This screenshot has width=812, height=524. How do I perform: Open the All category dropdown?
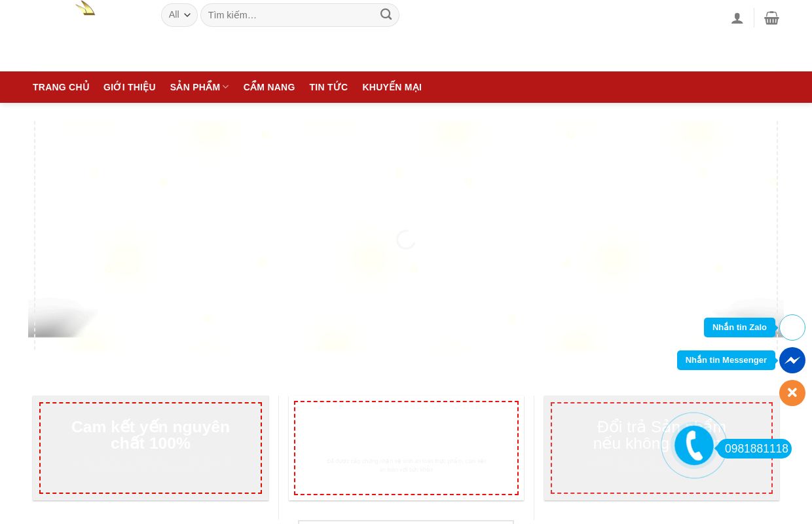[x=179, y=15]
